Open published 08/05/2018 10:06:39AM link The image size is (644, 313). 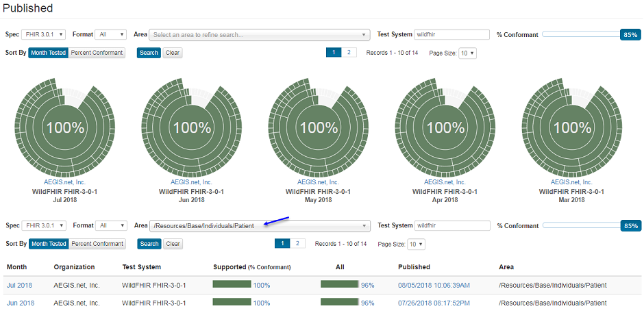click(434, 285)
